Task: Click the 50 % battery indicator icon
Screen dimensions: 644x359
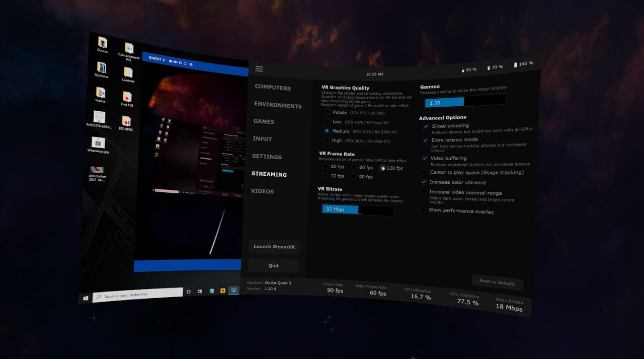Action: click(x=463, y=71)
